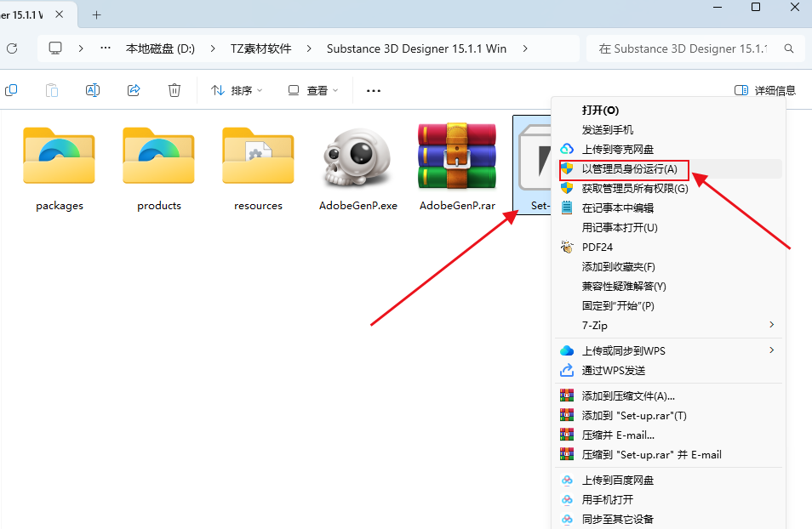Expand chevron after This PC icon
The height and width of the screenshot is (529, 812).
pyautogui.click(x=81, y=48)
